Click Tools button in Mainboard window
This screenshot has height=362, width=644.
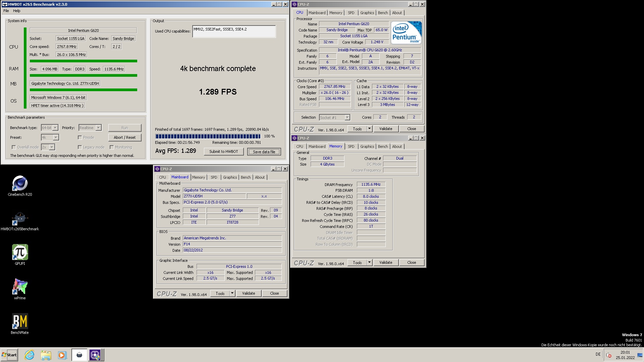point(220,293)
